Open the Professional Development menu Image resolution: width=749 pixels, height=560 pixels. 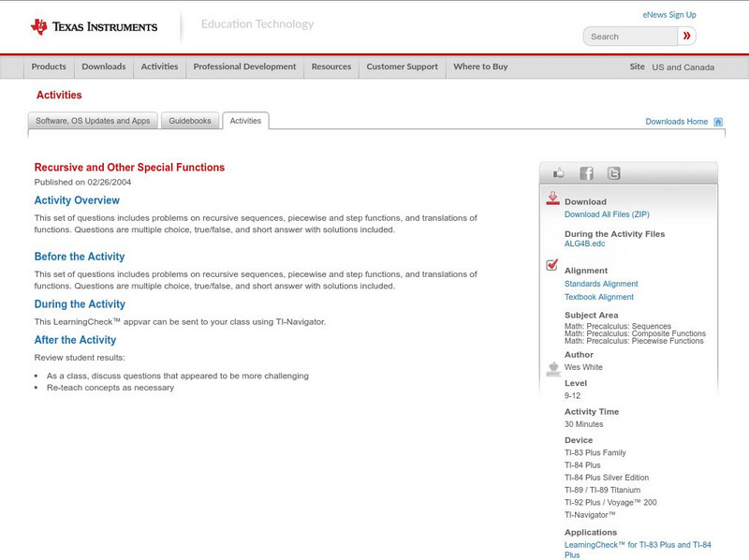click(244, 66)
